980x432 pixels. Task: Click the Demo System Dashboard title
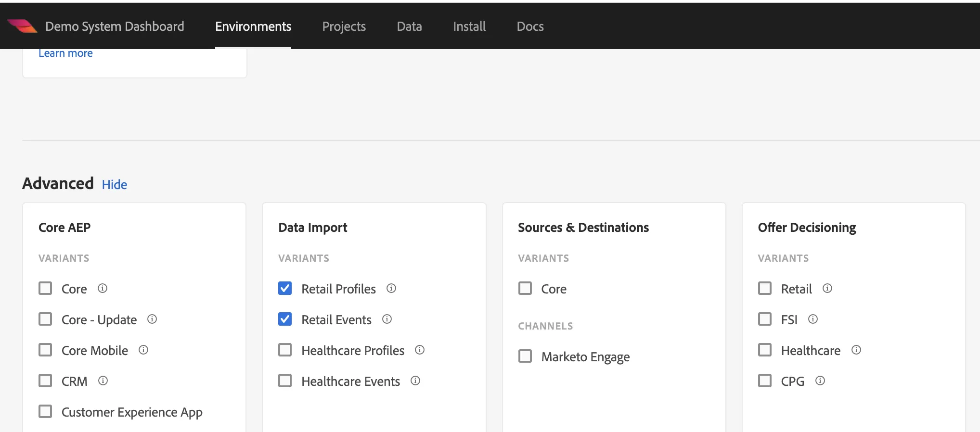115,26
